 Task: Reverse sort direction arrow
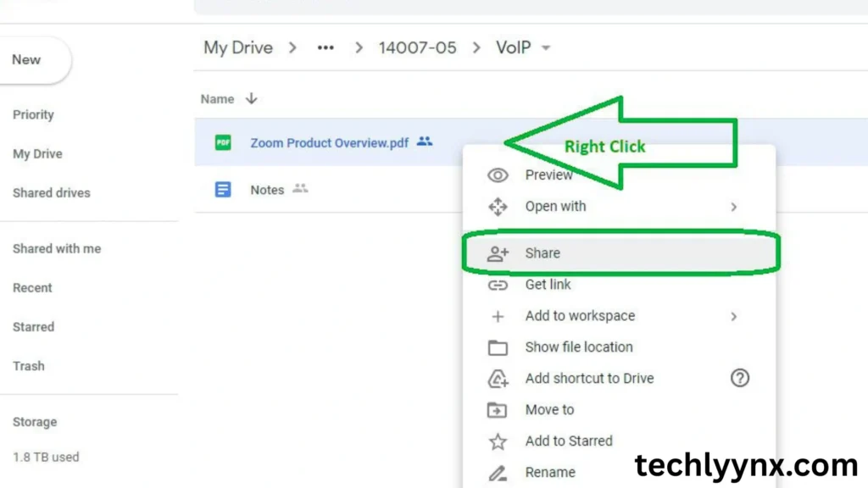tap(251, 98)
